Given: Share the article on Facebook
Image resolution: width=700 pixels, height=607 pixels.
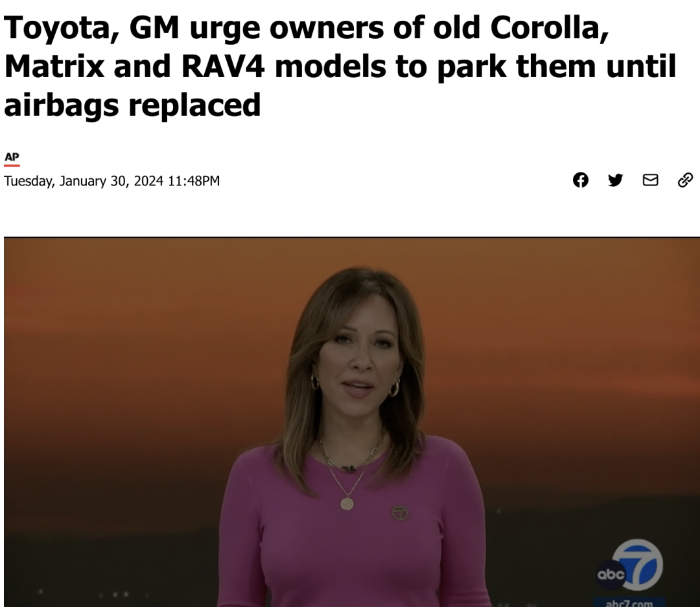Looking at the screenshot, I should 580,180.
